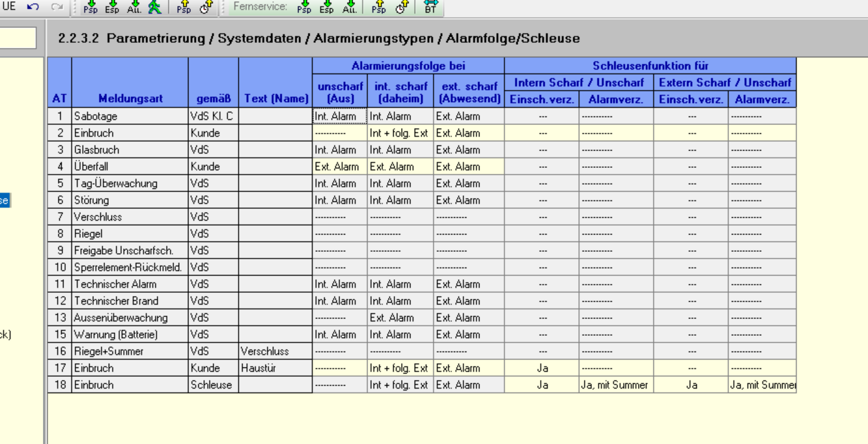Image resolution: width=868 pixels, height=444 pixels.
Task: Click the BT icon in toolbar
Action: [430, 7]
